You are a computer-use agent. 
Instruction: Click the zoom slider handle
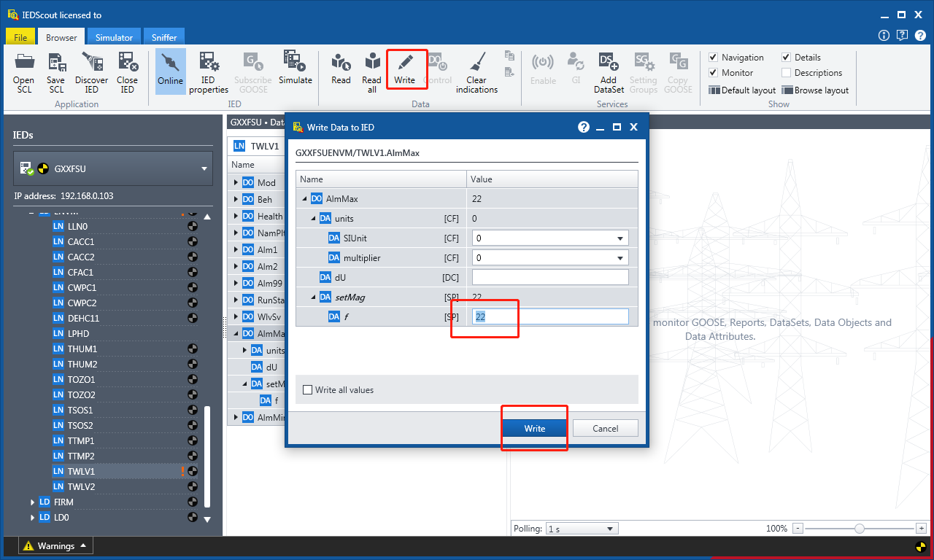[860, 529]
